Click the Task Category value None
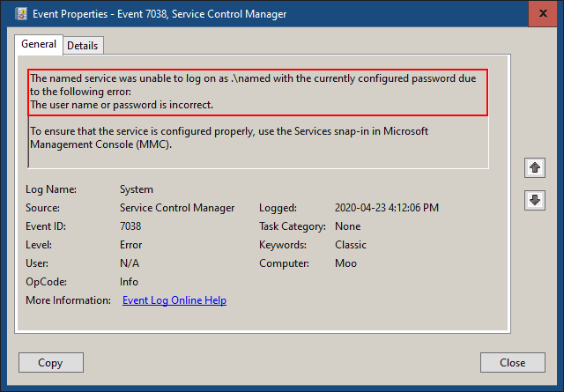The width and height of the screenshot is (564, 392). click(x=348, y=226)
